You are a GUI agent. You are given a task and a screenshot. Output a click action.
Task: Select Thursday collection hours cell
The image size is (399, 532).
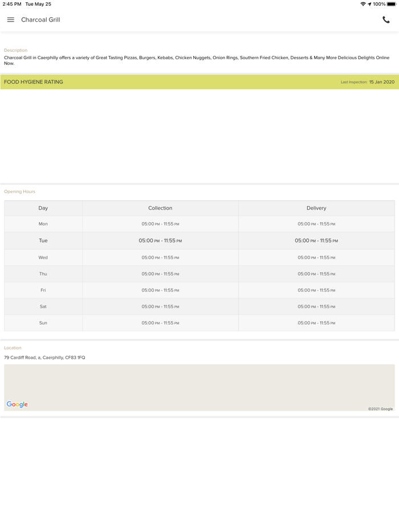pyautogui.click(x=160, y=274)
